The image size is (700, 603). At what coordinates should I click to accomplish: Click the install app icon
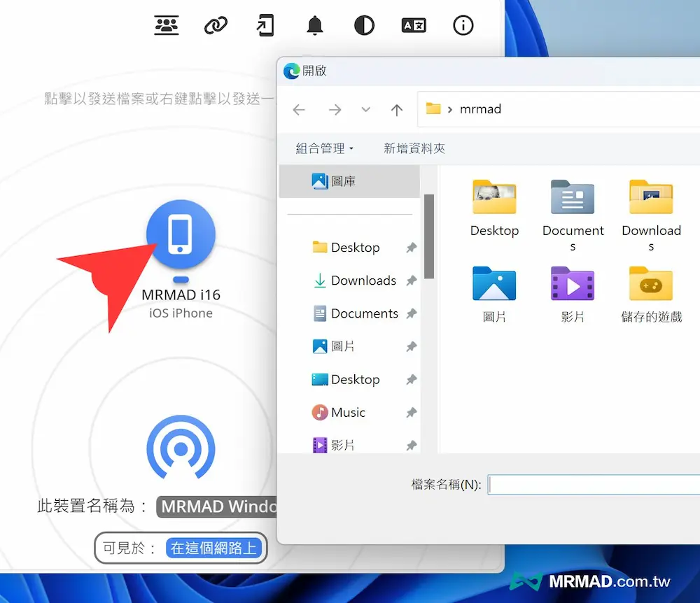tap(265, 26)
